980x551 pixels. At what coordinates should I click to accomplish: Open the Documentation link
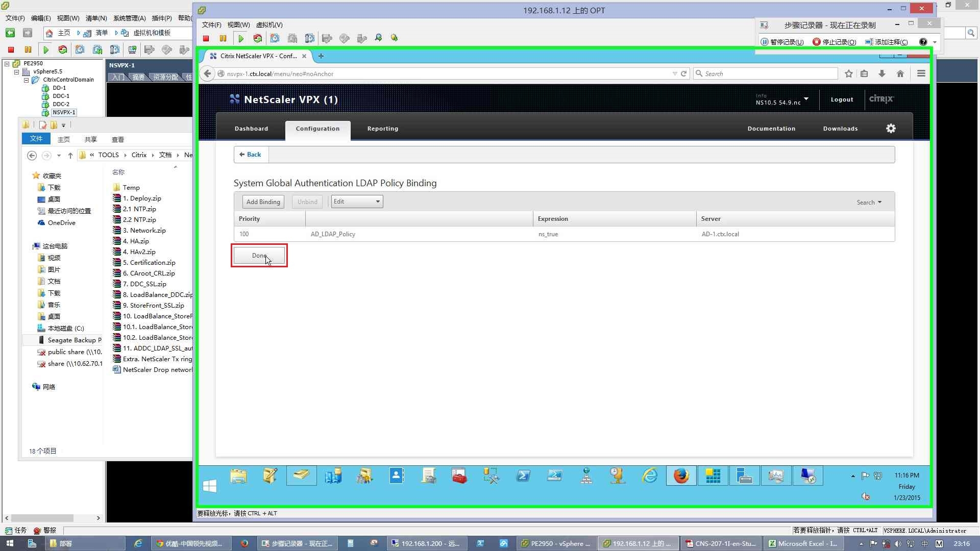pyautogui.click(x=771, y=129)
